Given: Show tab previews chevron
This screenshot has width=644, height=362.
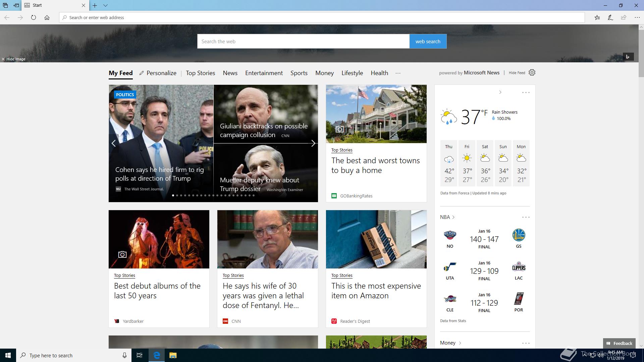Looking at the screenshot, I should click(x=105, y=5).
